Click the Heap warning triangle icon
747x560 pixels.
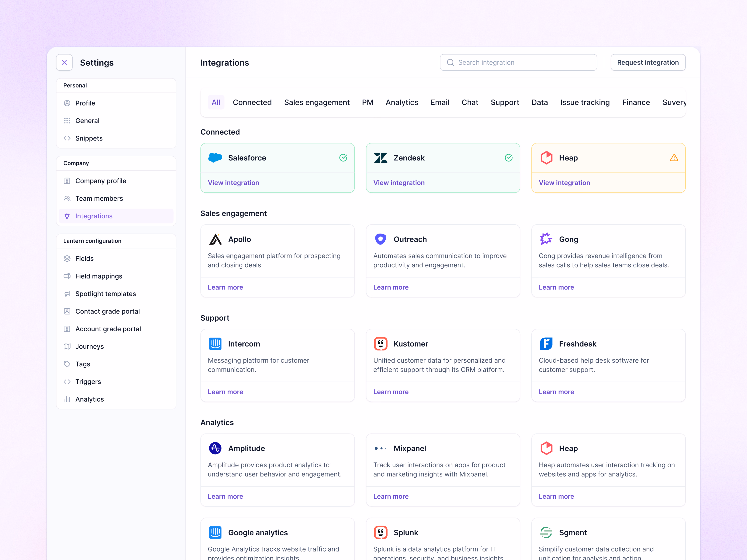[x=674, y=158]
